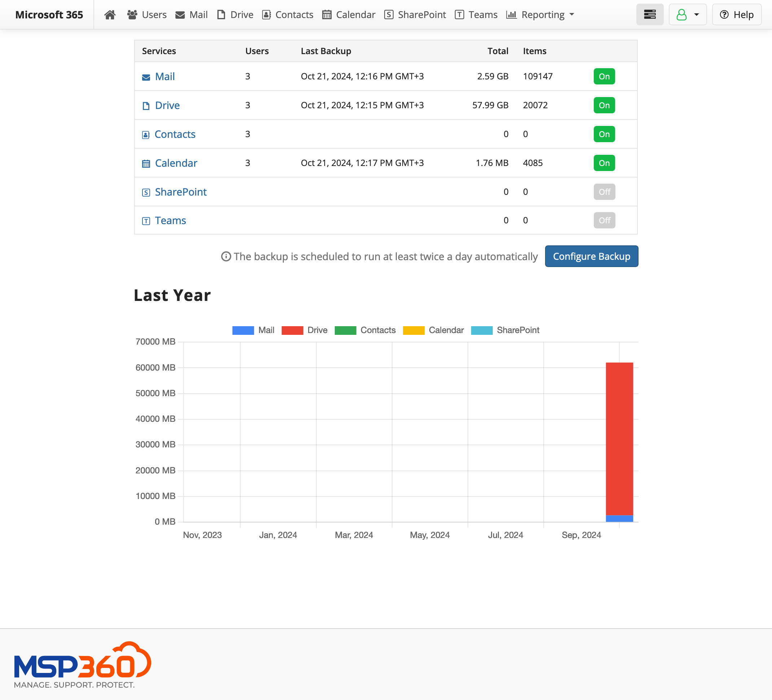Expand the Reporting dropdown menu
Image resolution: width=772 pixels, height=700 pixels.
click(x=540, y=14)
